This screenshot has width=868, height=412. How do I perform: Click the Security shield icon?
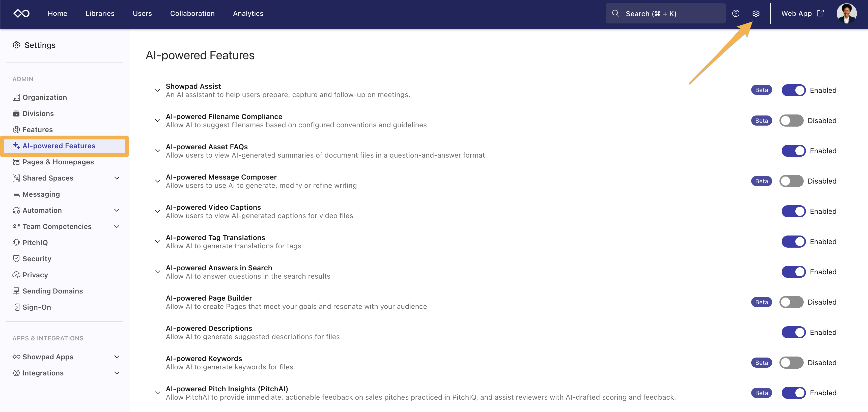click(16, 259)
